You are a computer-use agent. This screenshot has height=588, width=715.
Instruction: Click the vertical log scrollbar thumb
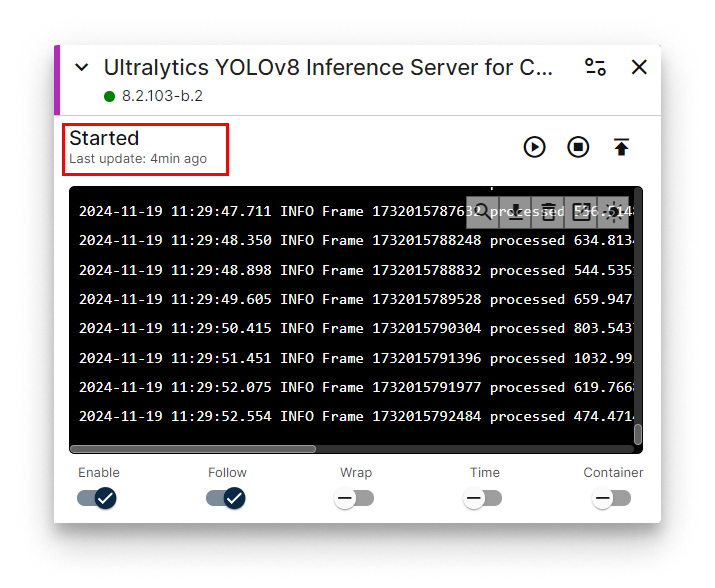click(x=638, y=434)
